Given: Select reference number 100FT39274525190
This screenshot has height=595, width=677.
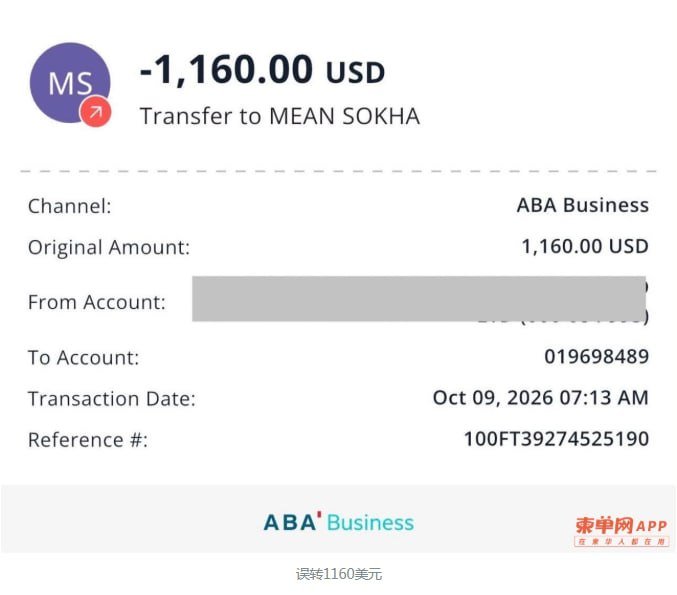Looking at the screenshot, I should (556, 439).
